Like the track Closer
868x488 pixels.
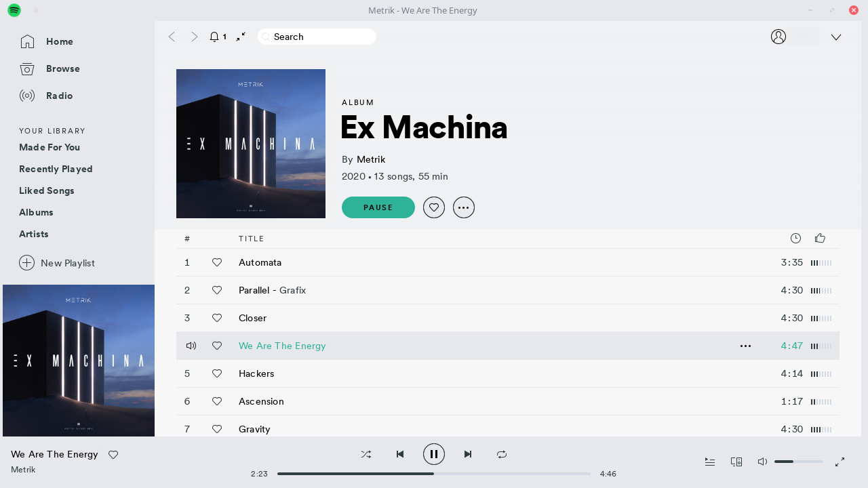click(217, 318)
